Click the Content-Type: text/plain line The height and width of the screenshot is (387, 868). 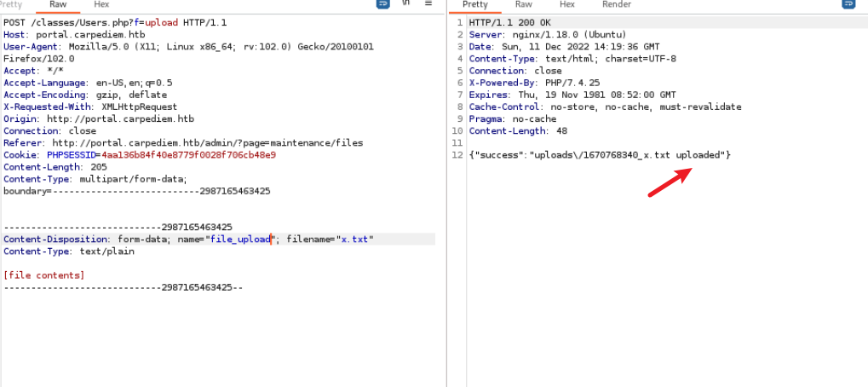coord(69,251)
